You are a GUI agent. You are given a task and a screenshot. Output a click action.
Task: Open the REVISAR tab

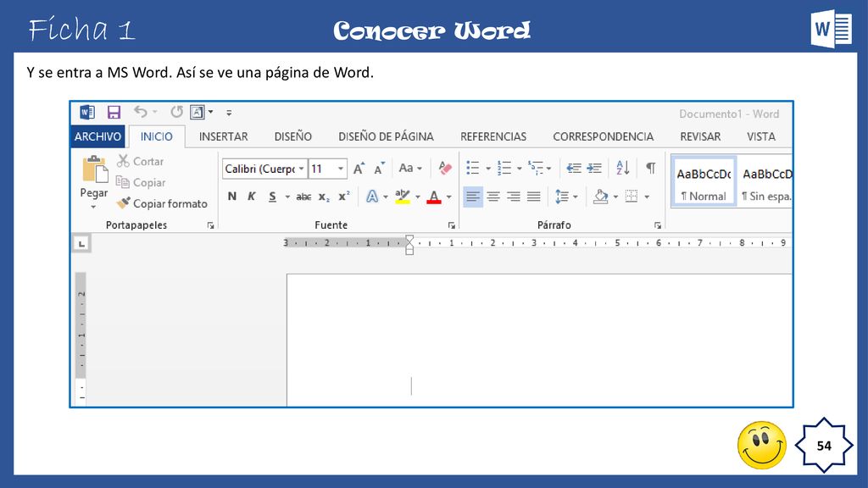point(700,136)
